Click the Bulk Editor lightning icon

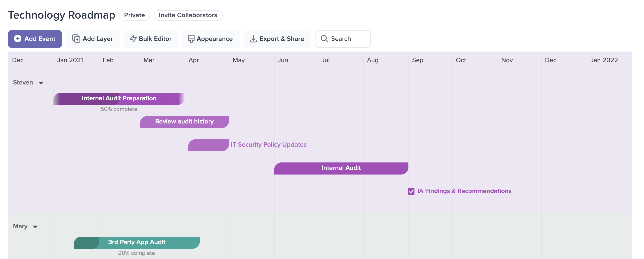click(133, 39)
